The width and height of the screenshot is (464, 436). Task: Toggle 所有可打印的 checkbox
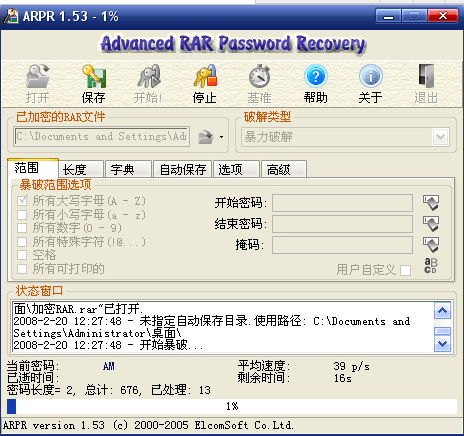[x=22, y=269]
